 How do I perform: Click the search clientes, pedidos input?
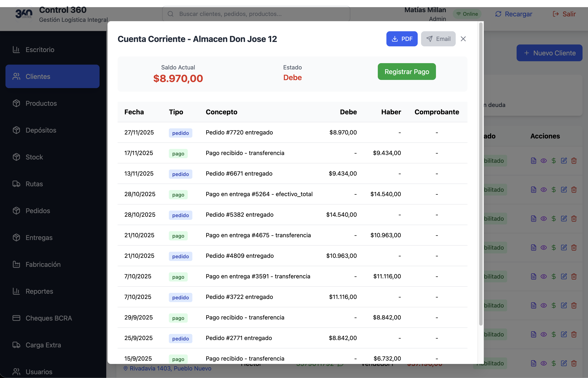coord(256,14)
